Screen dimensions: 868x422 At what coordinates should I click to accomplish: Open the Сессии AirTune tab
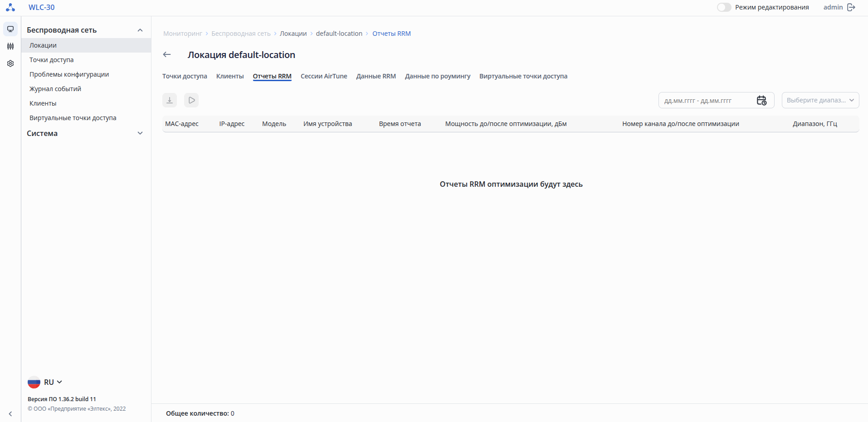324,76
